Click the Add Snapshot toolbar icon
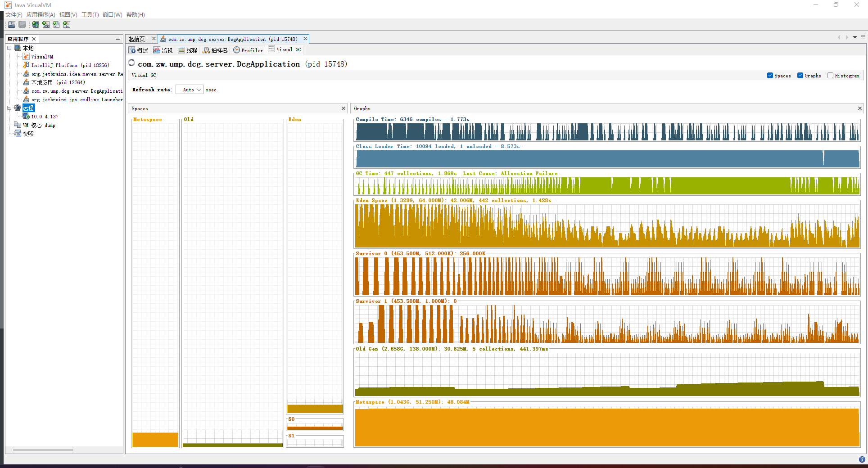This screenshot has height=468, width=868. (x=67, y=25)
